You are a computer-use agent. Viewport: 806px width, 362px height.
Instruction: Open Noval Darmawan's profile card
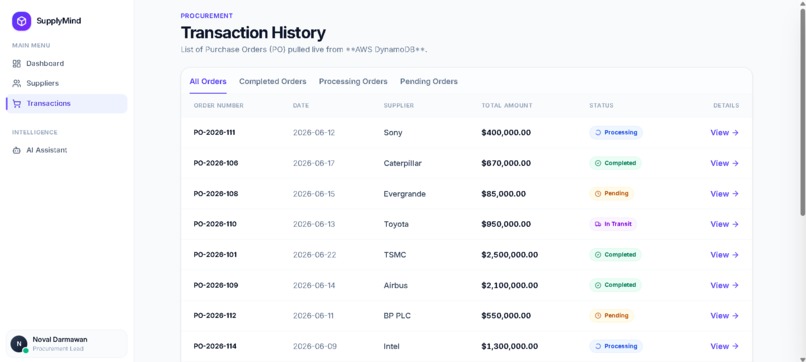[67, 343]
